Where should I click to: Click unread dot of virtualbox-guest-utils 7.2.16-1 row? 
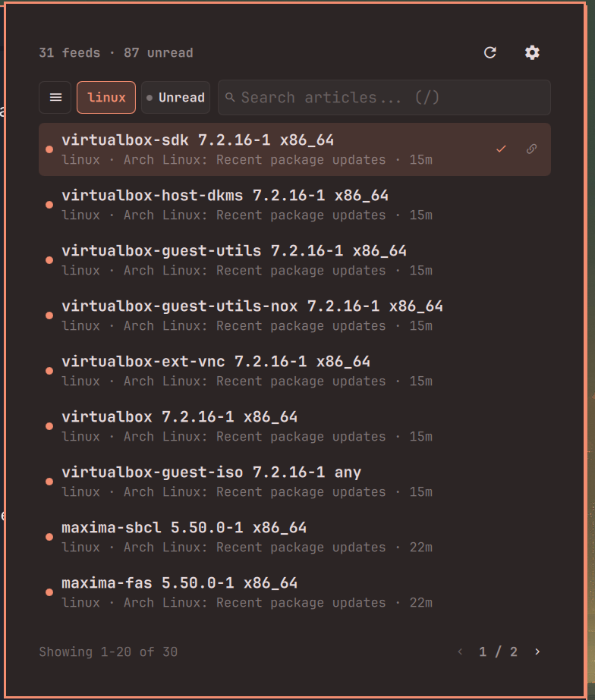coord(49,260)
